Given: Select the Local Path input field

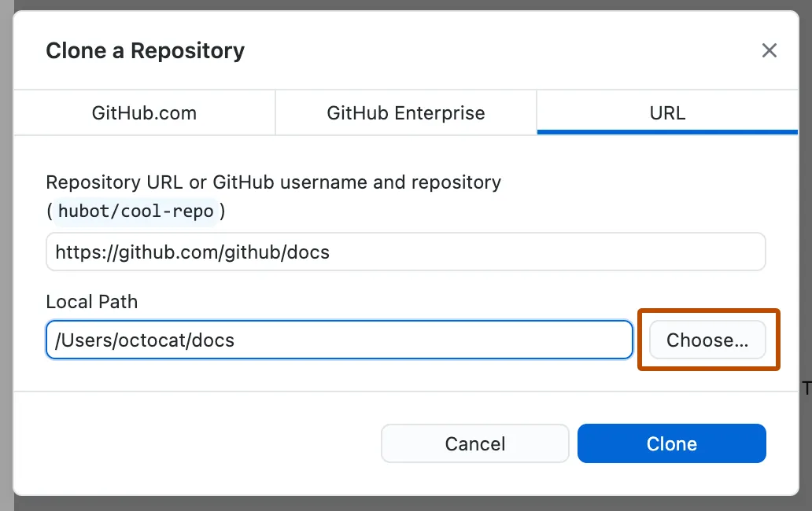Looking at the screenshot, I should [x=338, y=340].
